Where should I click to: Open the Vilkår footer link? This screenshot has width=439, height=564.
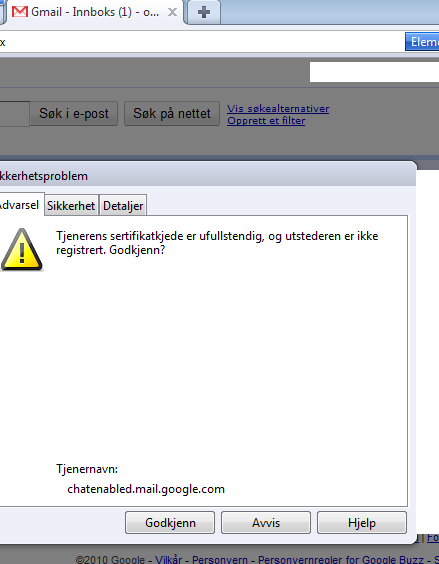click(x=168, y=559)
